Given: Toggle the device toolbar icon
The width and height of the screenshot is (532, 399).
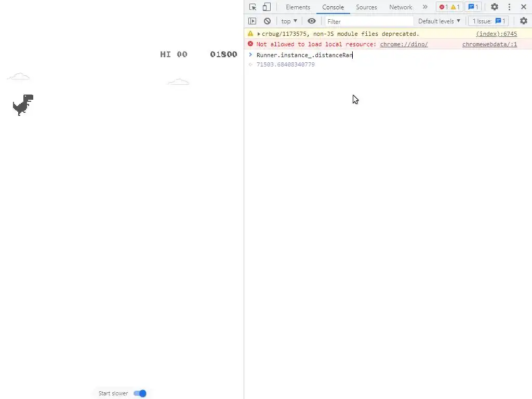Looking at the screenshot, I should (267, 7).
